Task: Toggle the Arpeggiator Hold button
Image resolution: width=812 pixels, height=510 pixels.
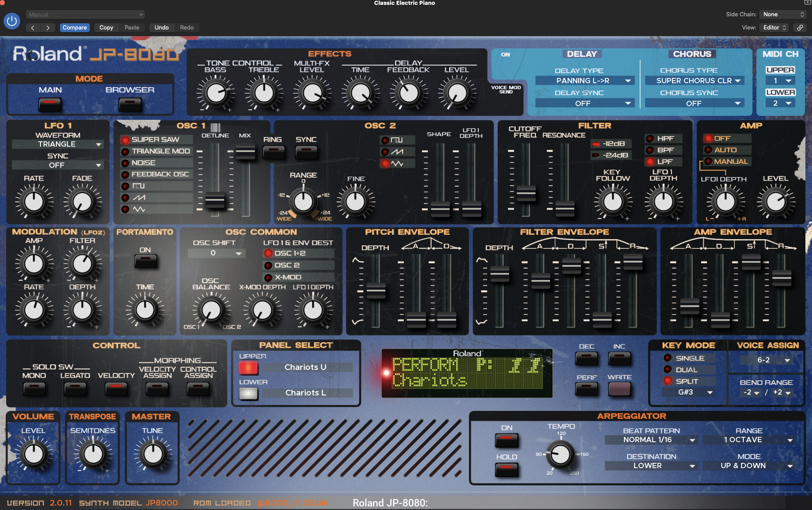Action: click(x=507, y=469)
